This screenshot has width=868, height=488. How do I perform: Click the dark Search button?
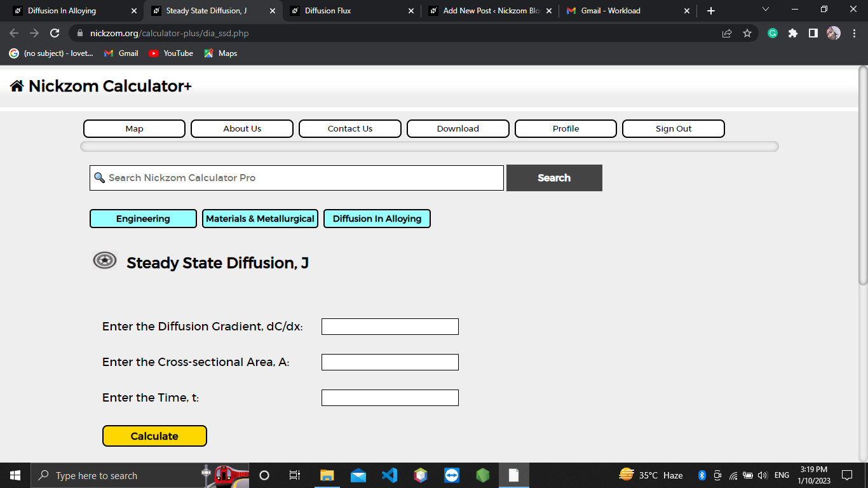click(x=554, y=178)
